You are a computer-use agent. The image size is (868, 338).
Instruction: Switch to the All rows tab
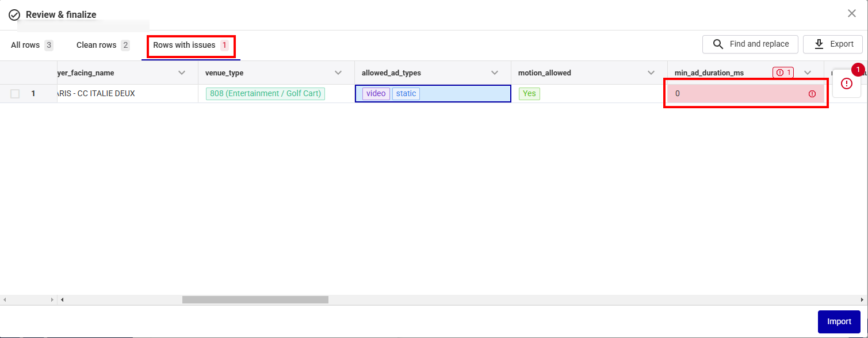[x=32, y=45]
